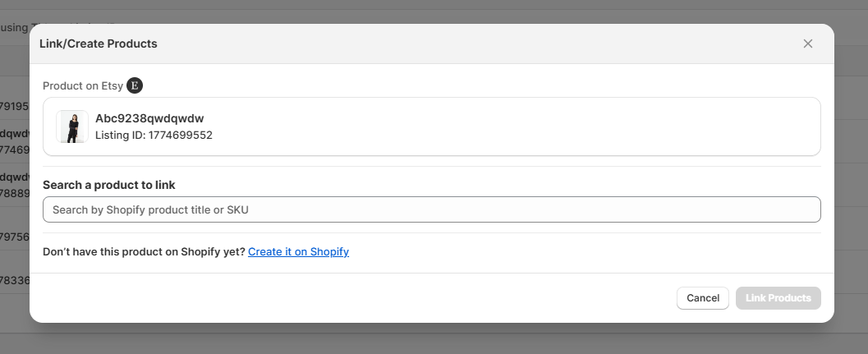Click background listing ID 77469
The width and height of the screenshot is (868, 354).
click(x=15, y=149)
